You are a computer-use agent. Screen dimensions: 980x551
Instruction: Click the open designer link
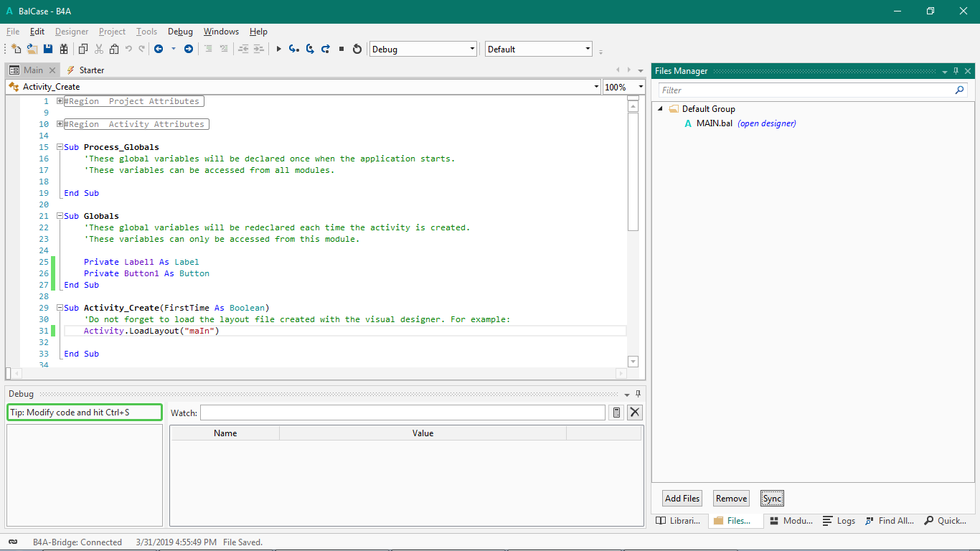767,123
